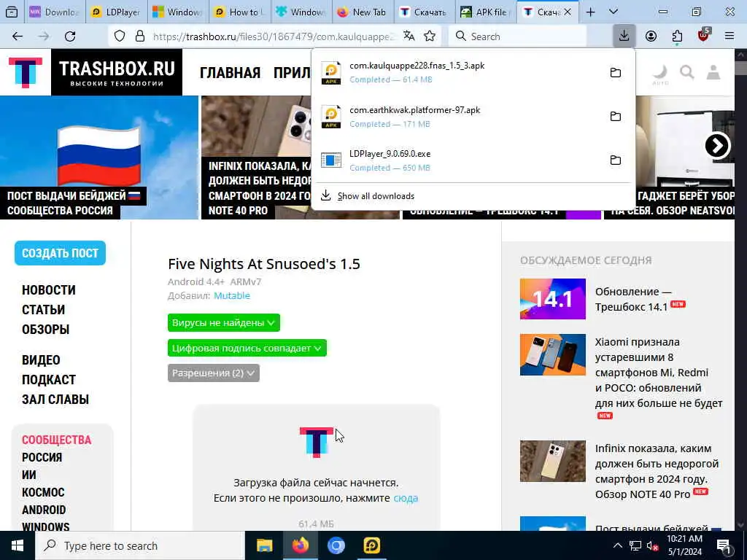747x560 pixels.
Task: Translate this page icon
Action: (409, 36)
